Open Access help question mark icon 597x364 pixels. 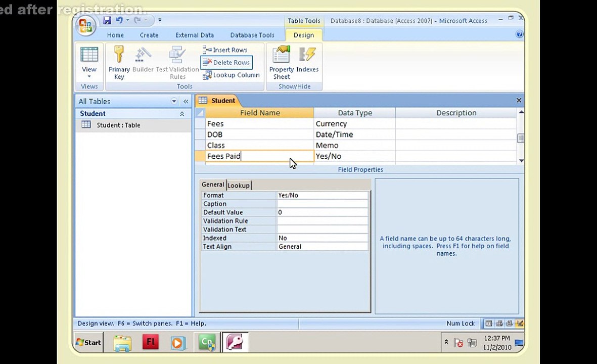point(519,34)
